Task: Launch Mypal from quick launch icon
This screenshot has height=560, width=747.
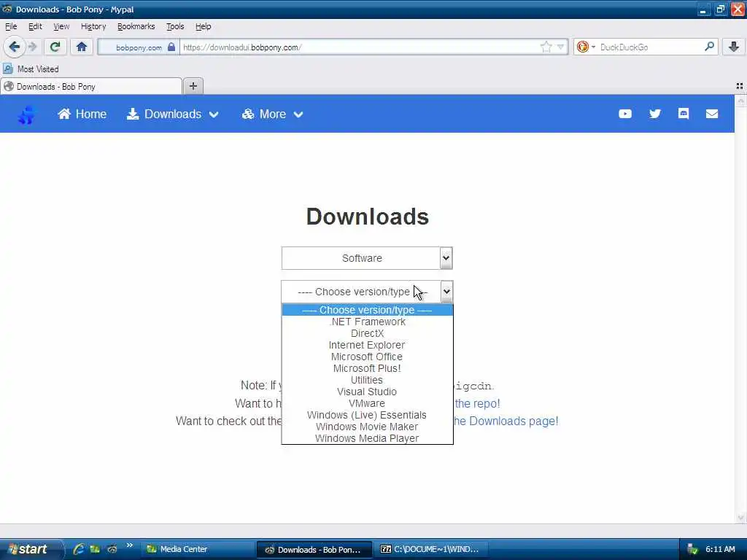Action: 112,549
